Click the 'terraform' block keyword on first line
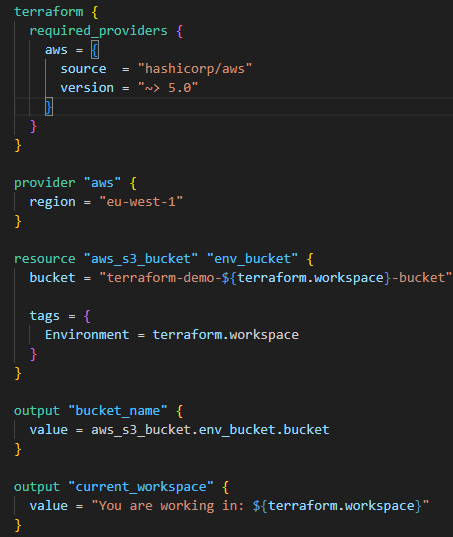453x537 pixels. click(48, 12)
